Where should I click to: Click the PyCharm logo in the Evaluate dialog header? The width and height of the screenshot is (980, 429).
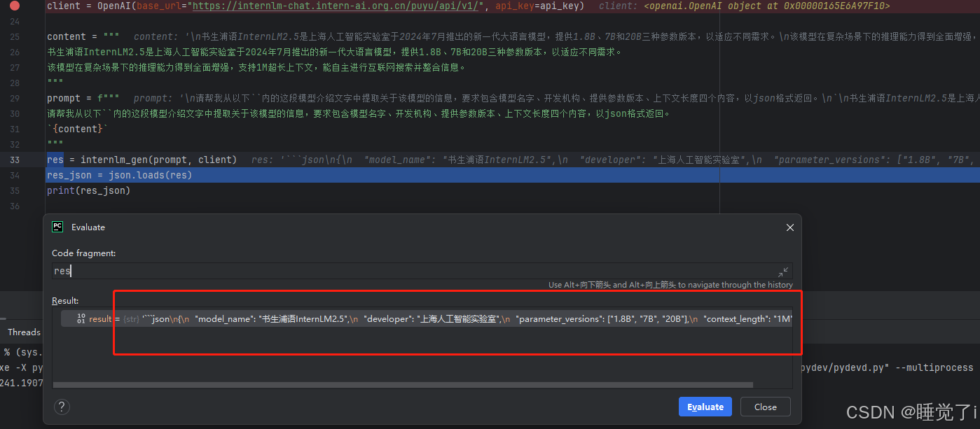[57, 227]
